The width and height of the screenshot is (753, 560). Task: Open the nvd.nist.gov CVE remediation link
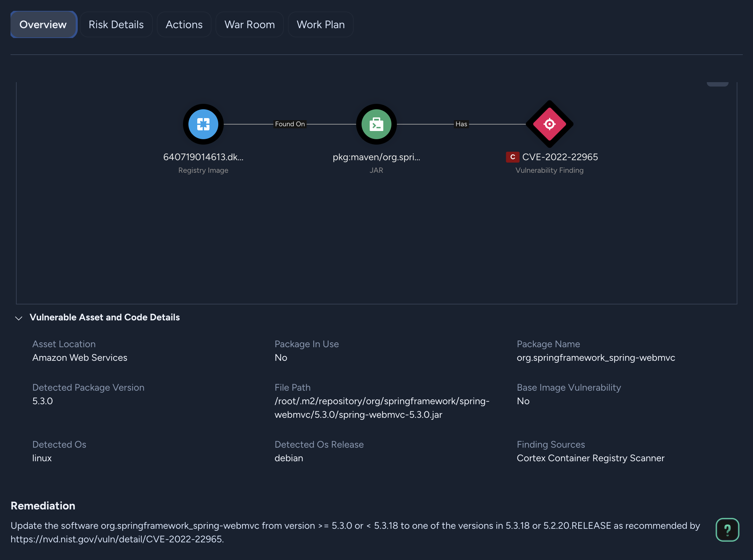(117, 539)
